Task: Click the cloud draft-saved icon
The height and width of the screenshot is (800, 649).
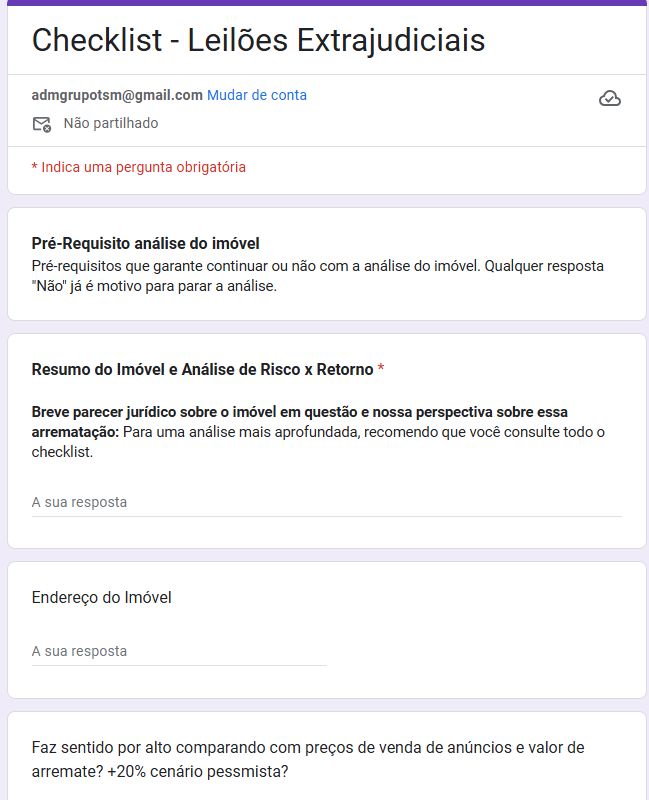Action: 610,98
